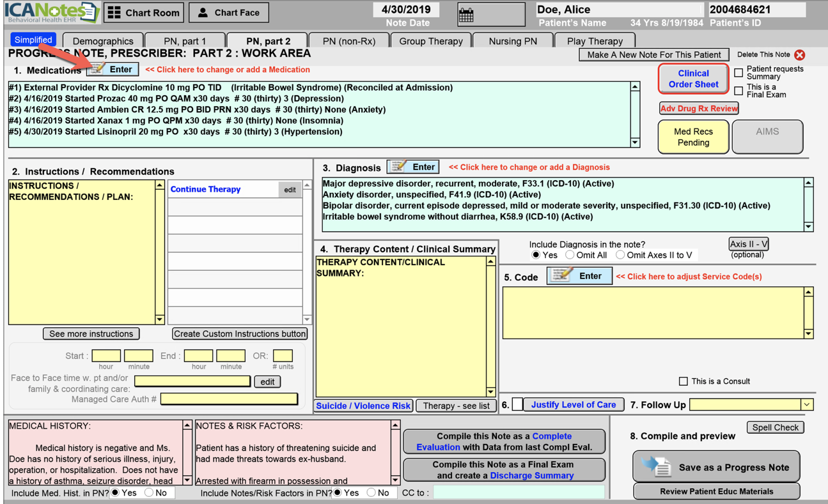Enable the This is a Consult checkbox
The width and height of the screenshot is (828, 504).
[x=683, y=381]
